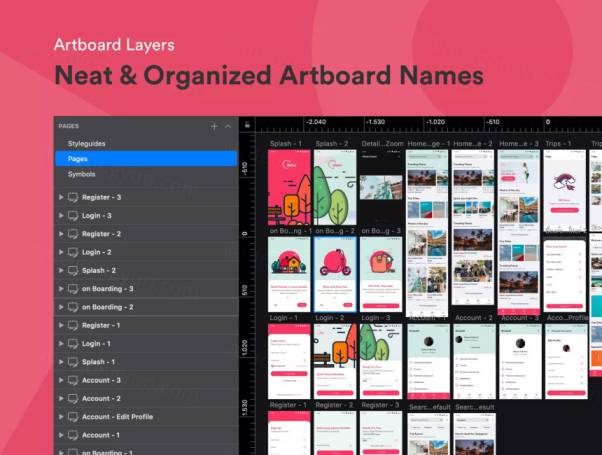Image resolution: width=602 pixels, height=455 pixels.
Task: Expand the Splash - 2 disclosure triangle
Action: [61, 271]
